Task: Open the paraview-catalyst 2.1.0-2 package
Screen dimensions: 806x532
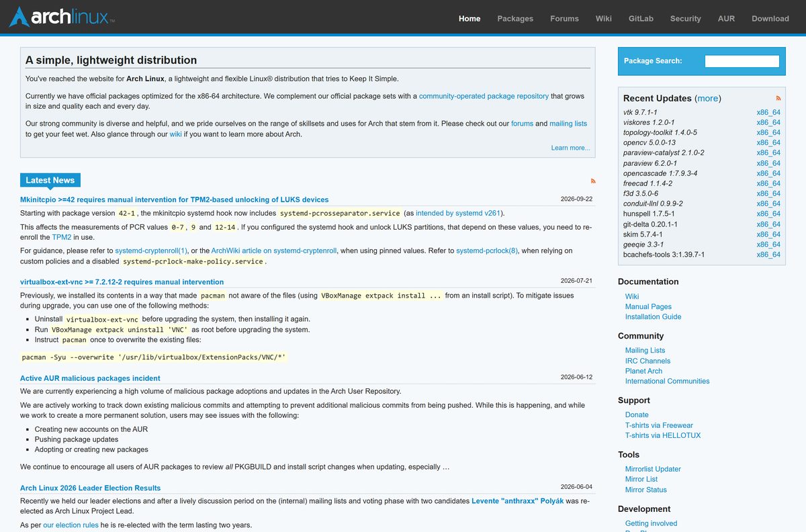Action: (664, 152)
